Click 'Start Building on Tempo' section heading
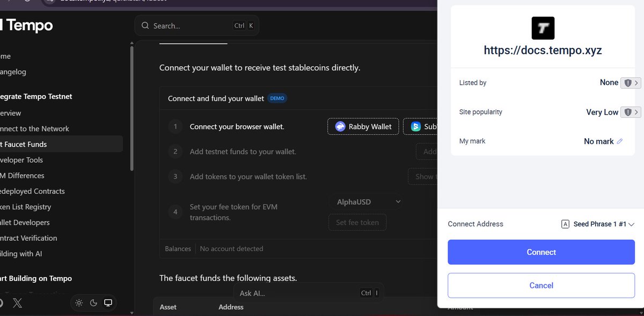This screenshot has height=316, width=644. click(x=36, y=278)
